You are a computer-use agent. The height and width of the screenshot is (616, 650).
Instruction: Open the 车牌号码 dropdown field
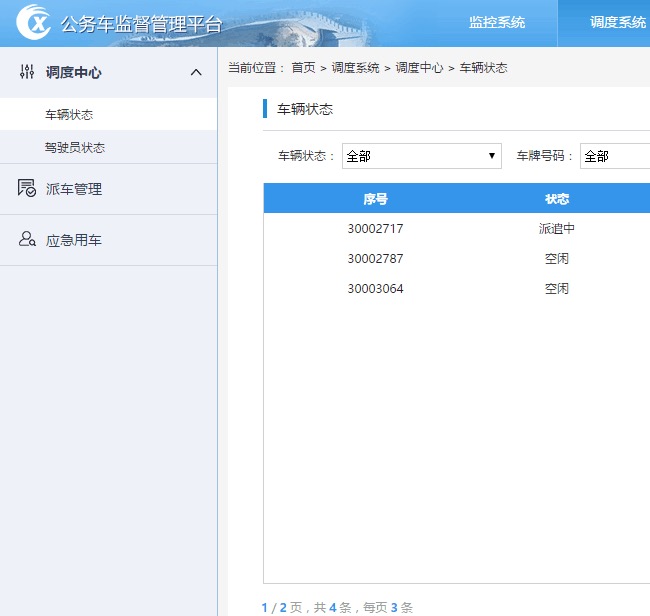(614, 156)
